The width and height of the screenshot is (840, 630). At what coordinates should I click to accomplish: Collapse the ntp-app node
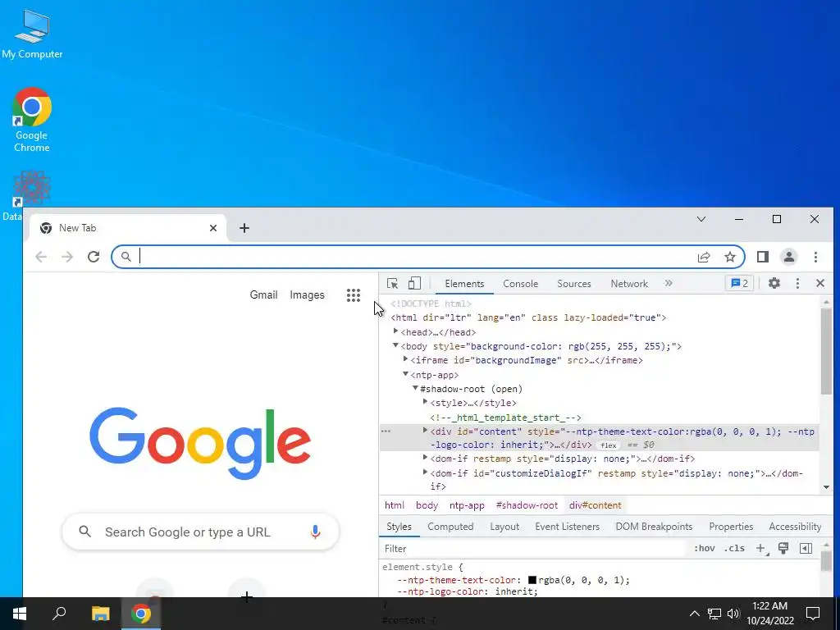405,374
